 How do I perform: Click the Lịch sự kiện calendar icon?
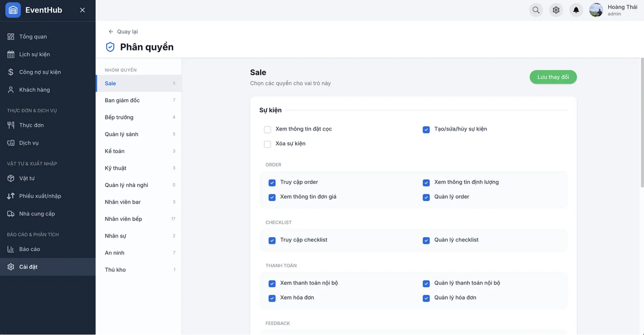point(11,54)
